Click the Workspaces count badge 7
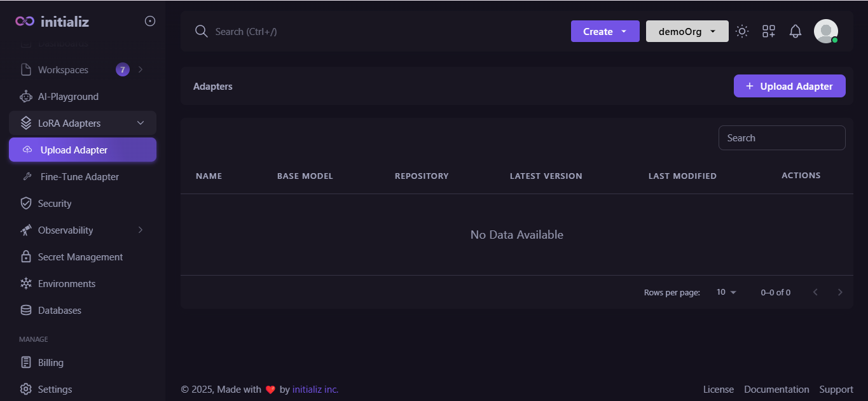The height and width of the screenshot is (401, 868). [x=123, y=70]
